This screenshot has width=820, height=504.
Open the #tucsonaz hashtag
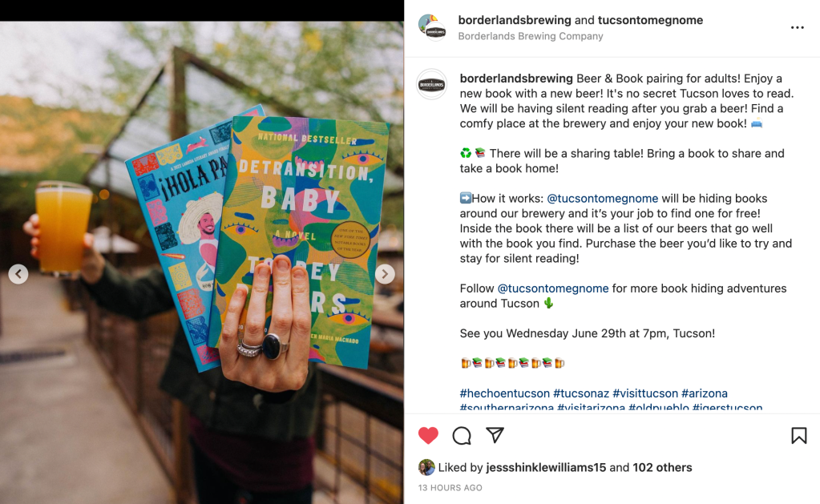(x=581, y=393)
